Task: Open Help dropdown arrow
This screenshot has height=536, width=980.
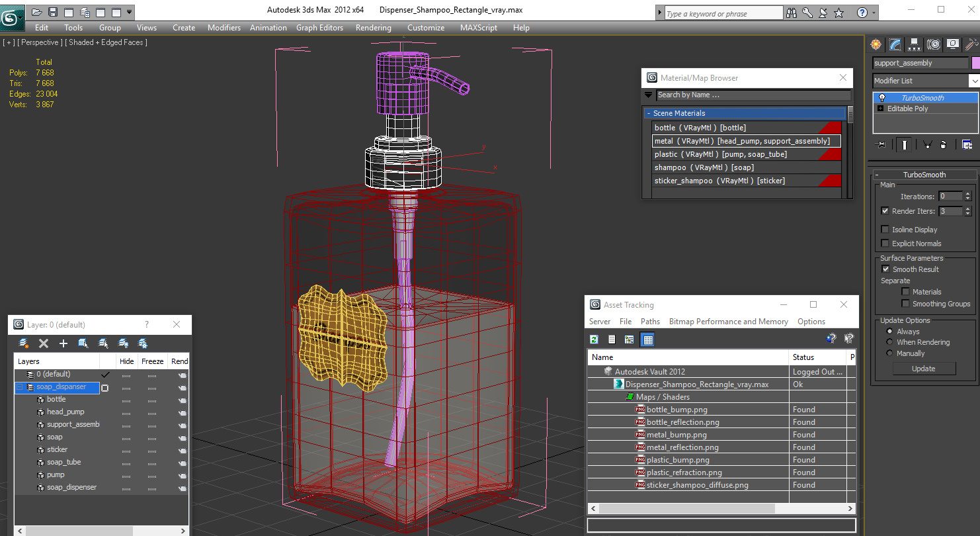Action: pos(874,13)
